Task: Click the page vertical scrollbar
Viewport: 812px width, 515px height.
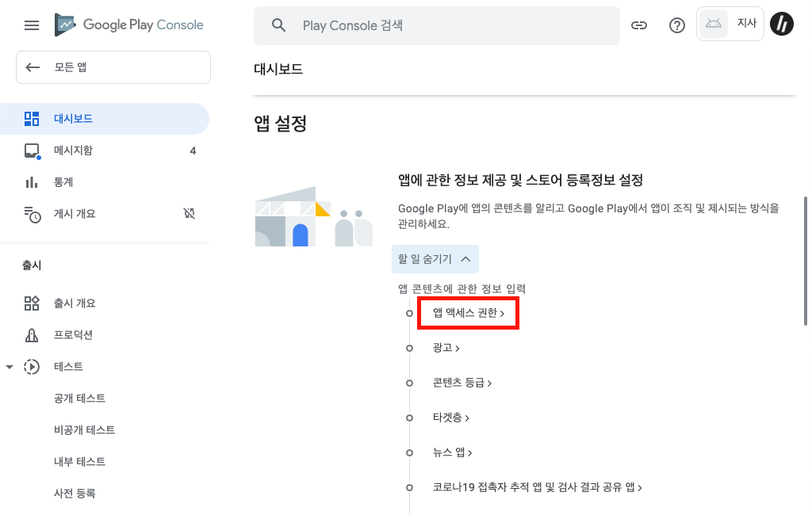Action: pyautogui.click(x=806, y=261)
